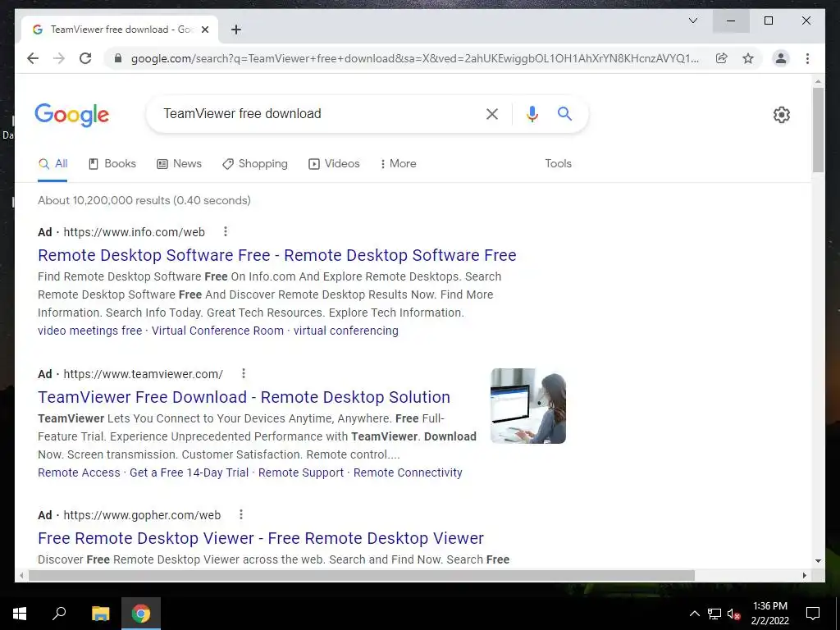Start voice search with microphone icon
The height and width of the screenshot is (630, 840).
pyautogui.click(x=532, y=113)
